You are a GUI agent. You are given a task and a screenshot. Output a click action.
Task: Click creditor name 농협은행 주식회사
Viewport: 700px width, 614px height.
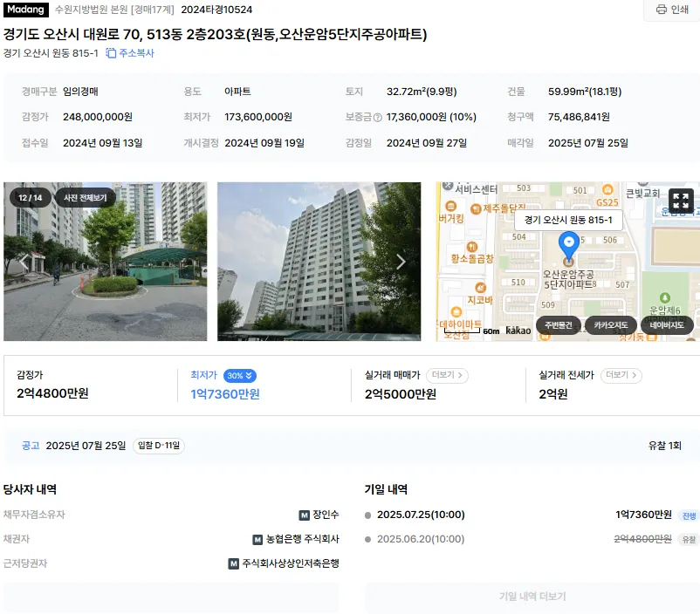pos(303,540)
